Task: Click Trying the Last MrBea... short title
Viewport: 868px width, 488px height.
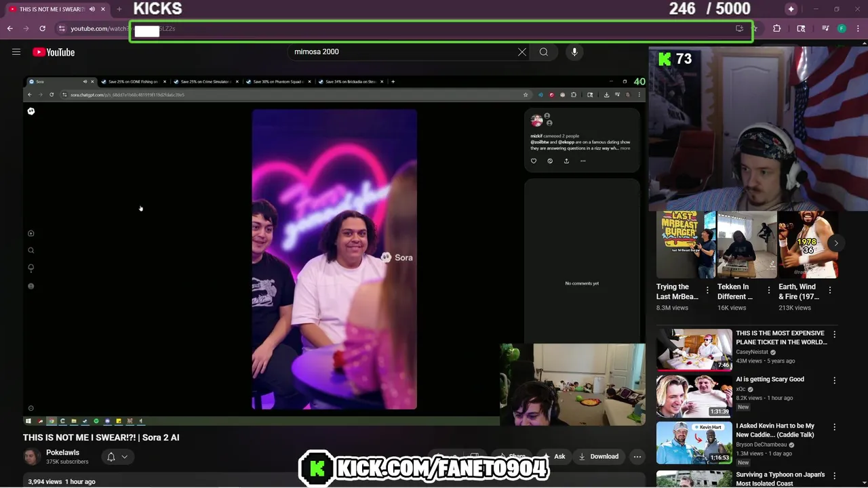Action: (677, 291)
